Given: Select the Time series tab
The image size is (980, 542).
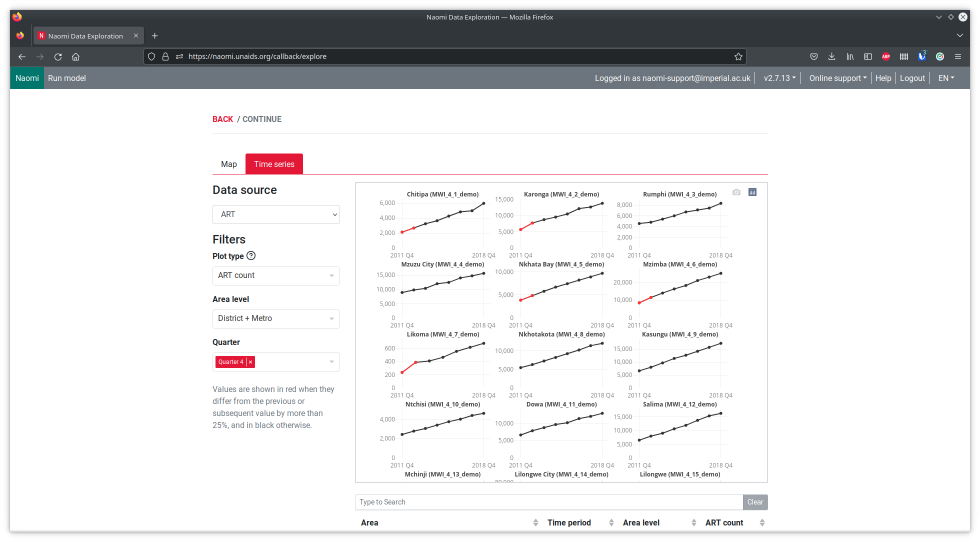Looking at the screenshot, I should 274,164.
